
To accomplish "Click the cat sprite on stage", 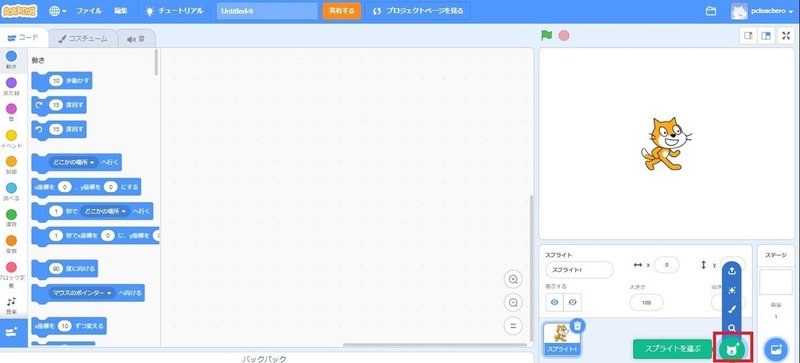I will (x=666, y=143).
